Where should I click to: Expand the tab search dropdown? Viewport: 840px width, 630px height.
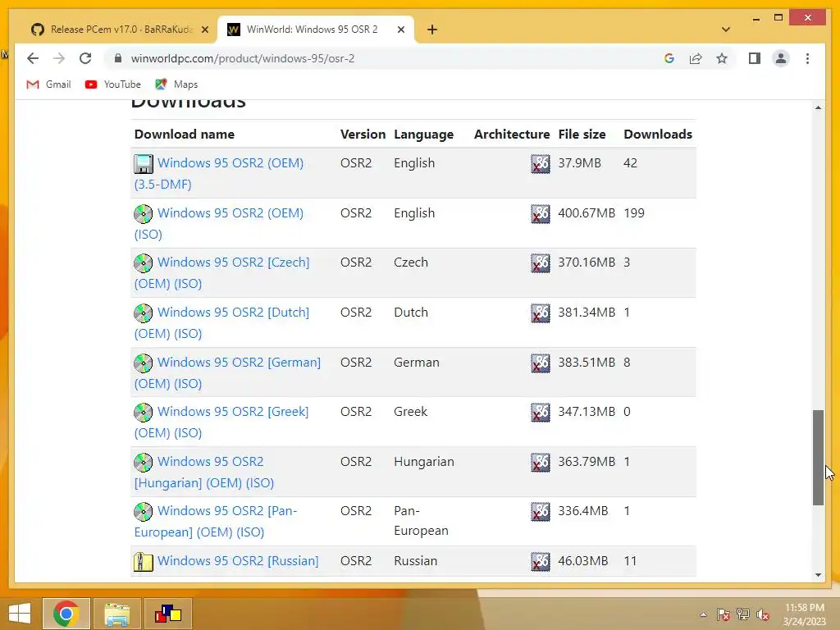pyautogui.click(x=726, y=30)
